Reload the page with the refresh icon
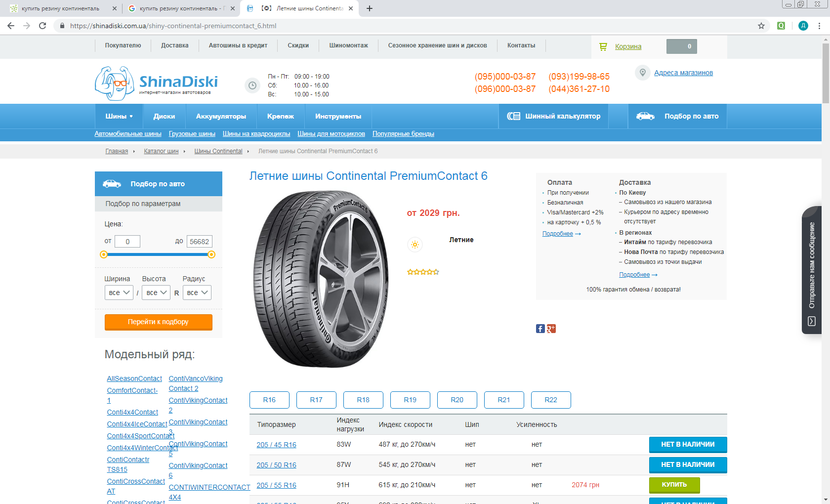830x504 pixels. click(x=42, y=26)
